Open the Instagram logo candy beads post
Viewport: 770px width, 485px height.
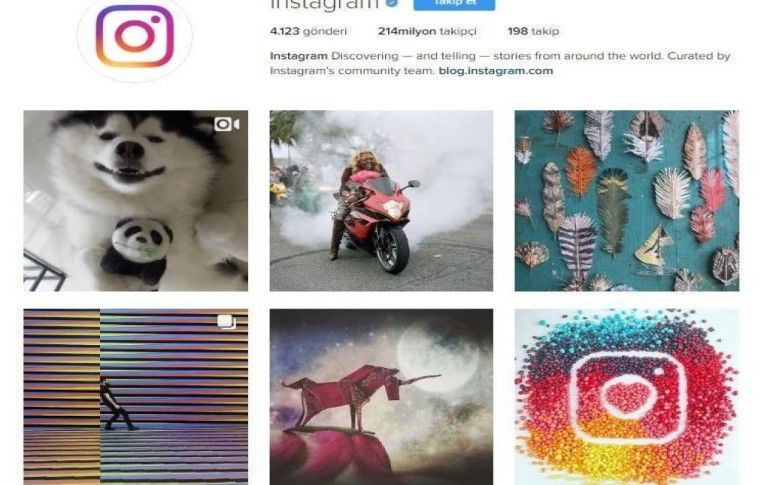pos(627,397)
